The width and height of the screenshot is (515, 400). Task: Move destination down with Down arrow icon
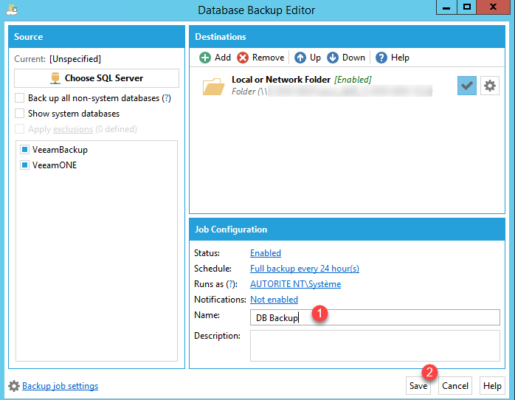tap(332, 58)
